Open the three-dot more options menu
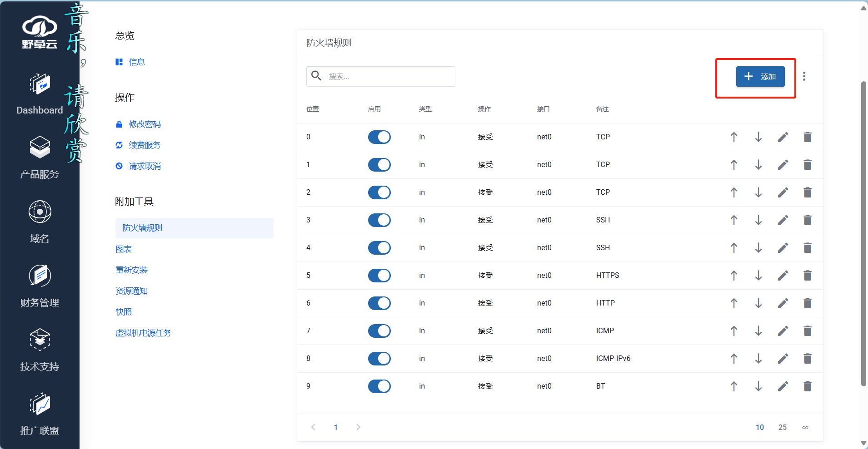This screenshot has width=868, height=449. click(804, 76)
